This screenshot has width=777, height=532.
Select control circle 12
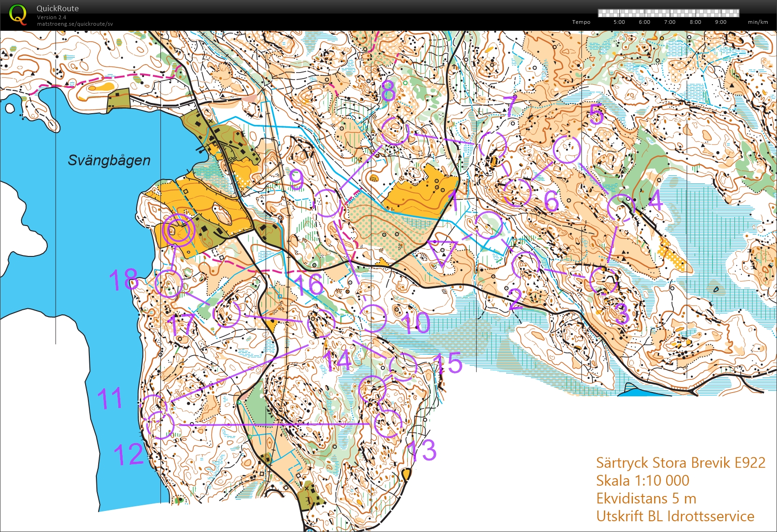coord(160,425)
